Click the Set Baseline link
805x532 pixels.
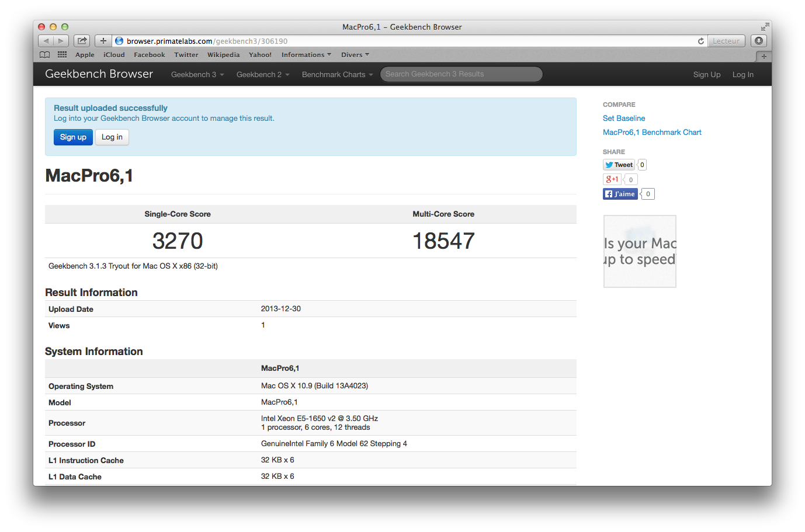tap(624, 118)
